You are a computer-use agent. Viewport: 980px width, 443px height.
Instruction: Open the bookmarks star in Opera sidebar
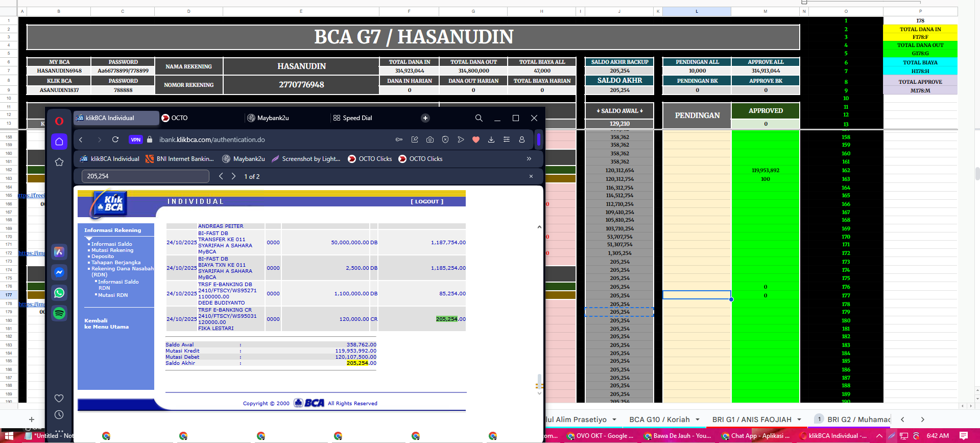(x=59, y=162)
